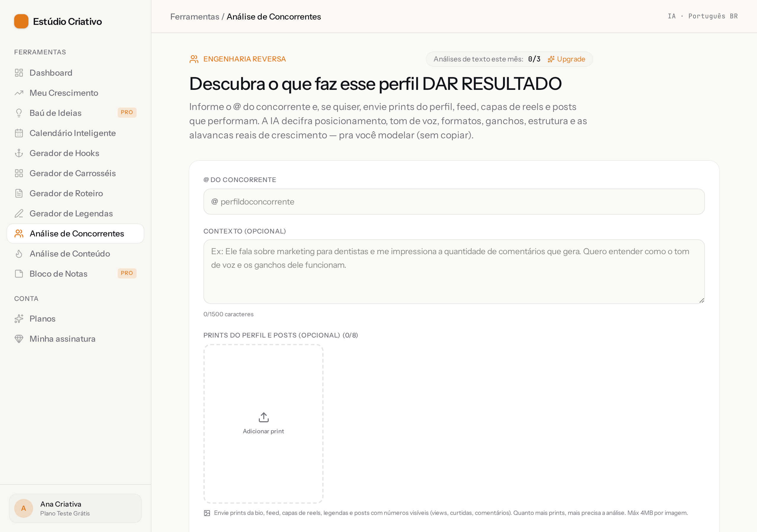Focus the @ perfildoconcorrente input field
This screenshot has width=757, height=532.
(454, 202)
